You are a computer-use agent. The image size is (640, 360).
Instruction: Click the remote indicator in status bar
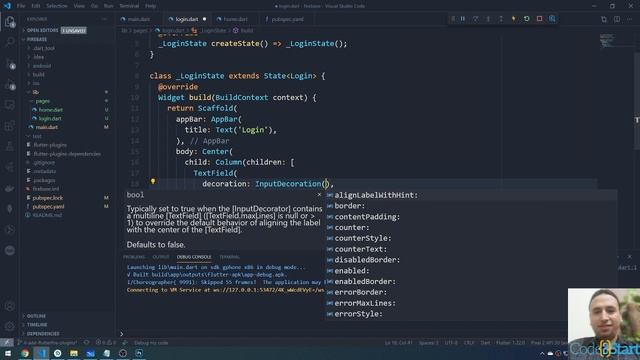(x=7, y=342)
